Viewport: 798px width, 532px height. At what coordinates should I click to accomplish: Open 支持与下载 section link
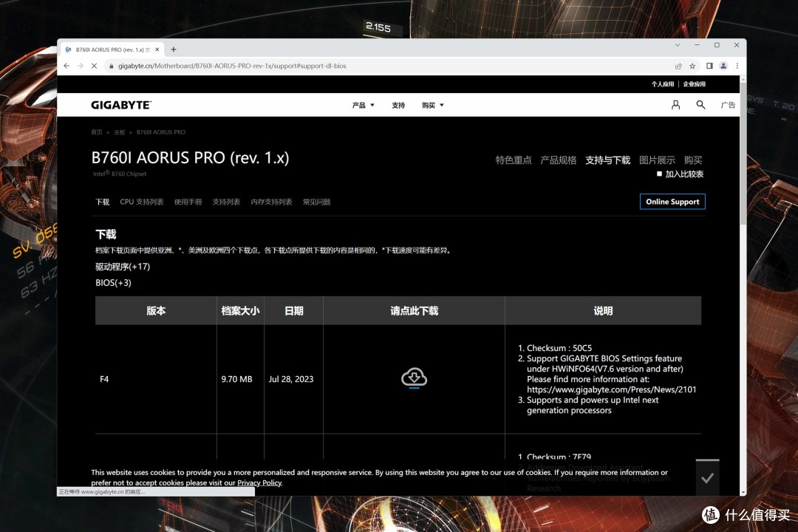[607, 160]
